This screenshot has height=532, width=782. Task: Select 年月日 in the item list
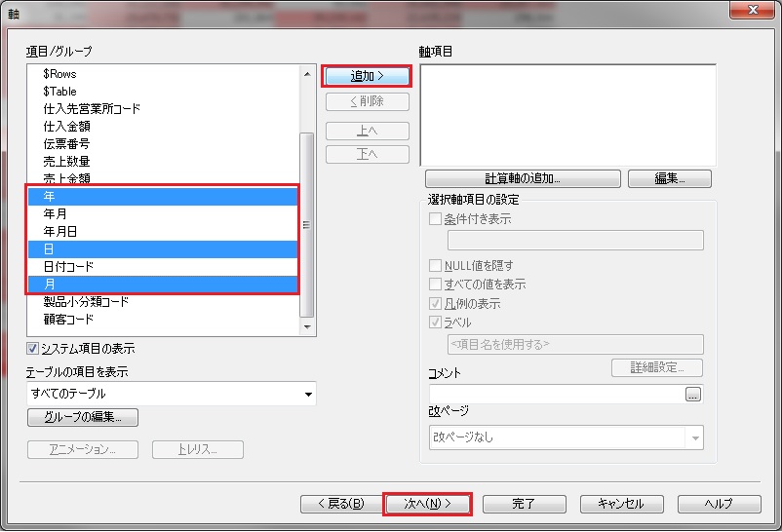(60, 232)
